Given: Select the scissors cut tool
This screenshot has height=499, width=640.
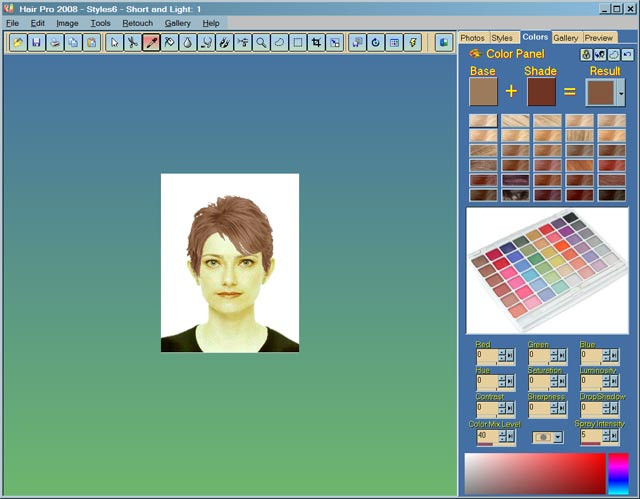Looking at the screenshot, I should (x=132, y=43).
